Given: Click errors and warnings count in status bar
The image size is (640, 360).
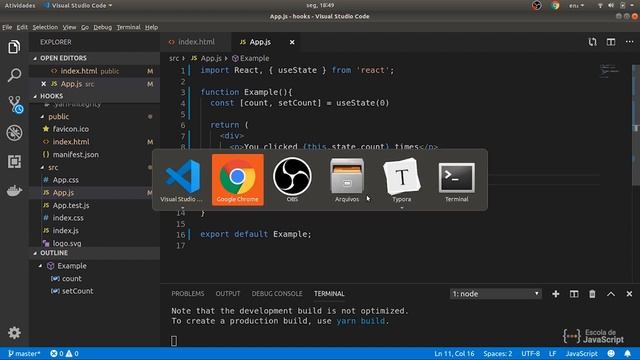Looking at the screenshot, I should [64, 353].
